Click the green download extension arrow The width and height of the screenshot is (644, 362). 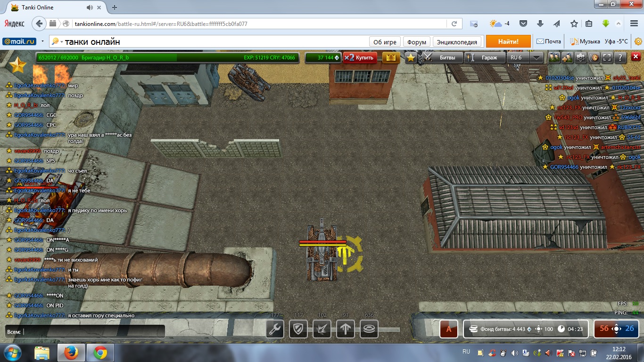click(606, 24)
